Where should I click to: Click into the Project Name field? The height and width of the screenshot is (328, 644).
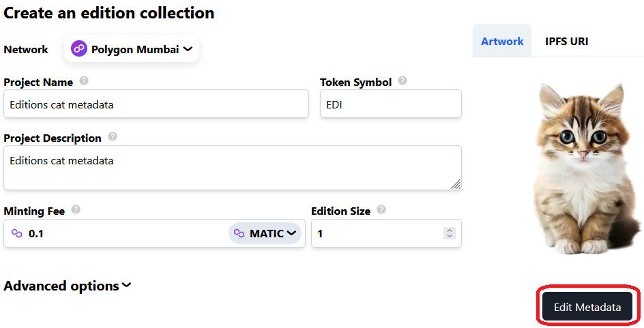[156, 104]
